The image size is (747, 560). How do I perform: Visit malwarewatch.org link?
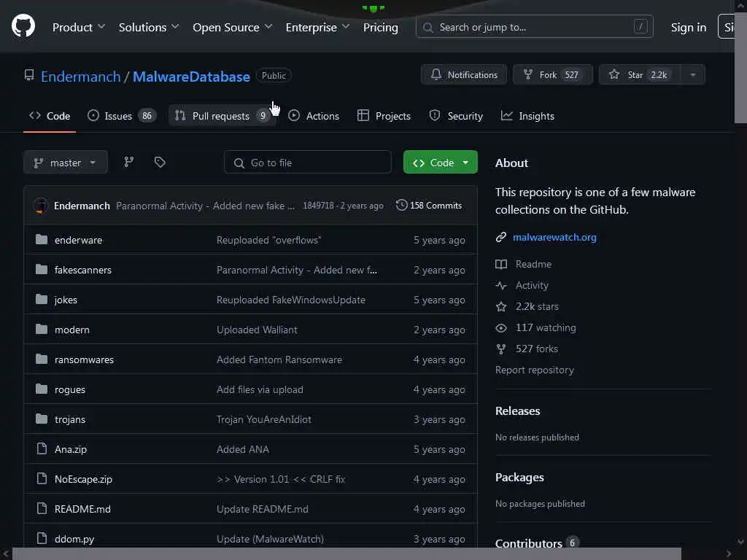pos(554,237)
